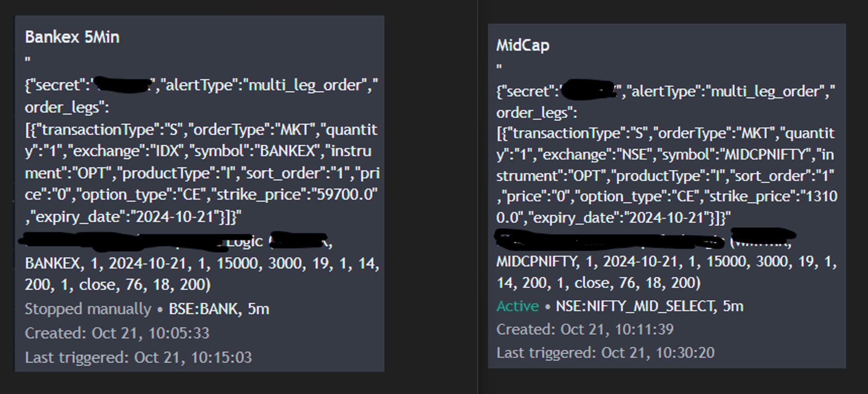Click Created Oct 21, 10:11:39 line

(x=585, y=329)
